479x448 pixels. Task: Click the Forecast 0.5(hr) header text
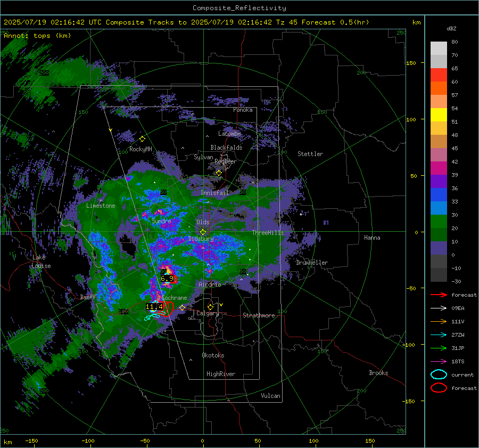pos(335,22)
